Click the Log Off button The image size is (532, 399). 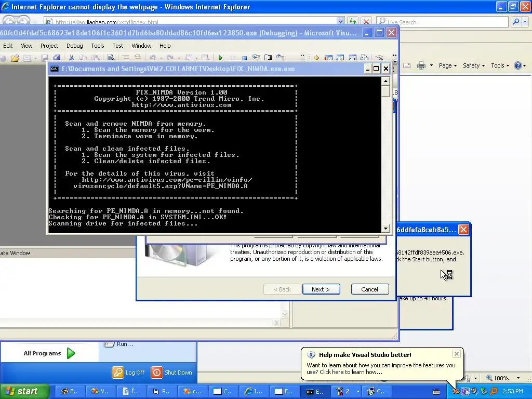(128, 372)
